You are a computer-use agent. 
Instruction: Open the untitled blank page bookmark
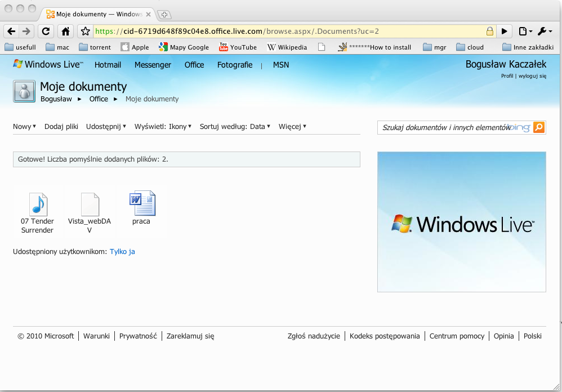pos(322,47)
